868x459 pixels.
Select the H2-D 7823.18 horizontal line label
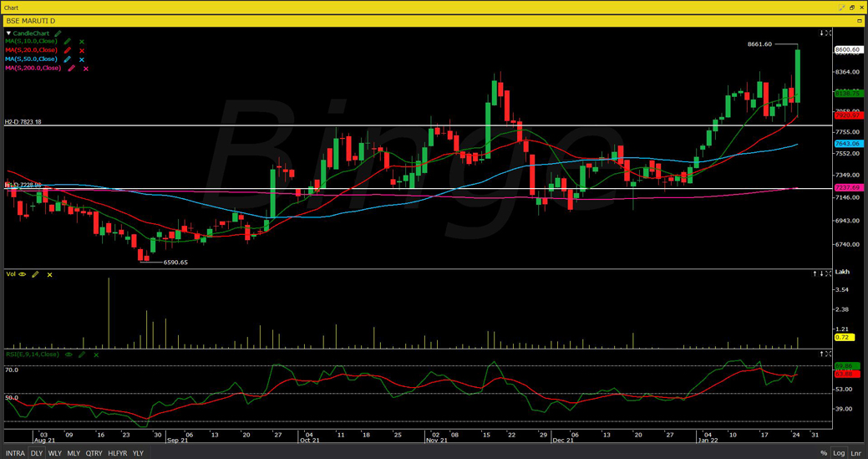(x=23, y=122)
